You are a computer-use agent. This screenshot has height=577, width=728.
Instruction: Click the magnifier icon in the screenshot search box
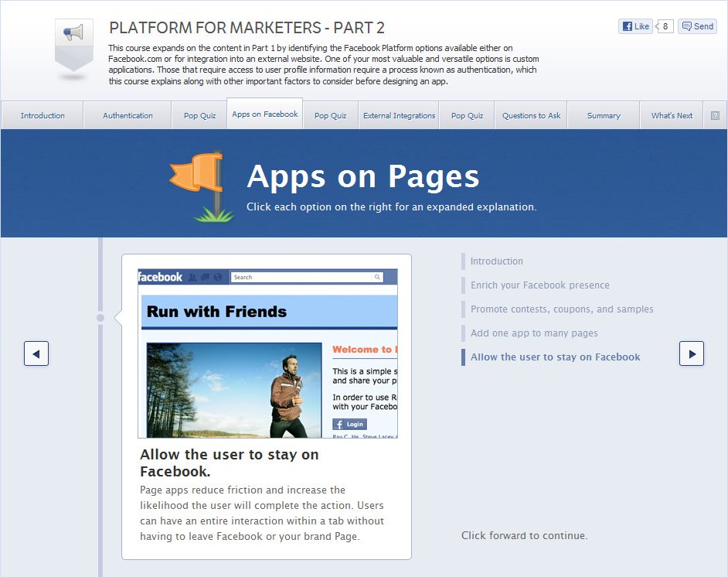377,278
